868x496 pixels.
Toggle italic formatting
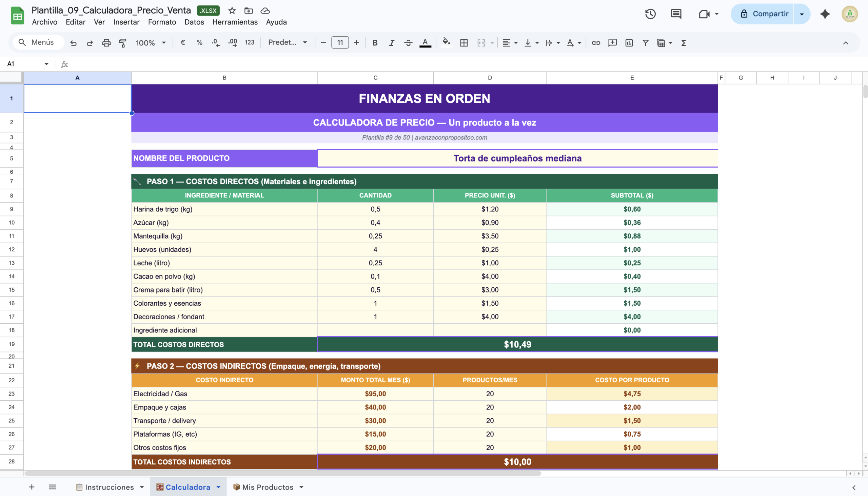[392, 43]
